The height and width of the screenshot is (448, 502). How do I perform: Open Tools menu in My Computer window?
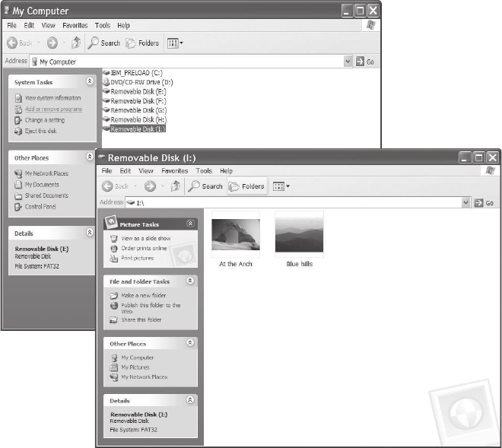[103, 25]
